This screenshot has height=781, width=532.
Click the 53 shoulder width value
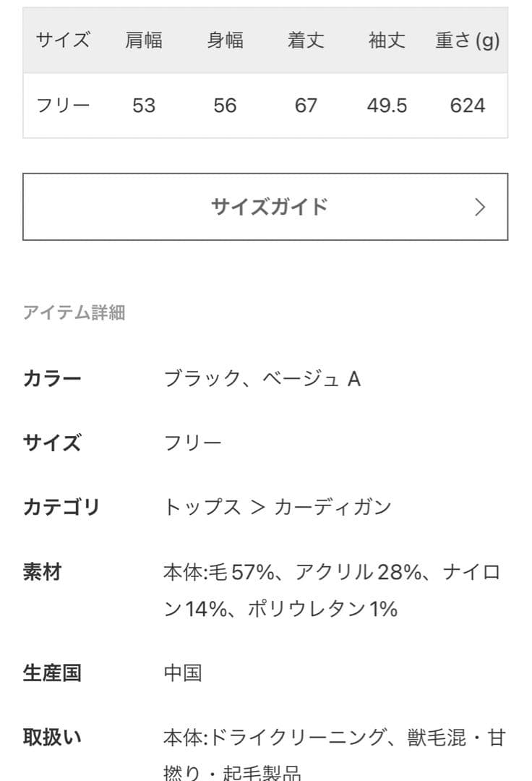tap(144, 106)
